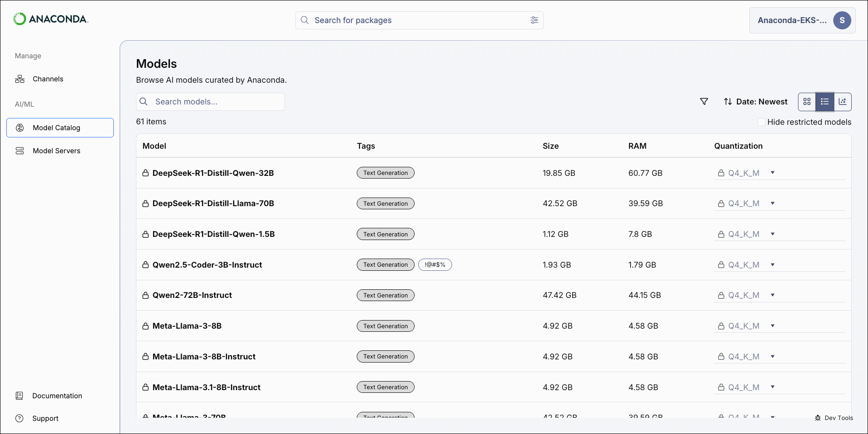Screen dimensions: 868x434
Task: Open Model Catalog in the sidebar
Action: pyautogui.click(x=60, y=128)
